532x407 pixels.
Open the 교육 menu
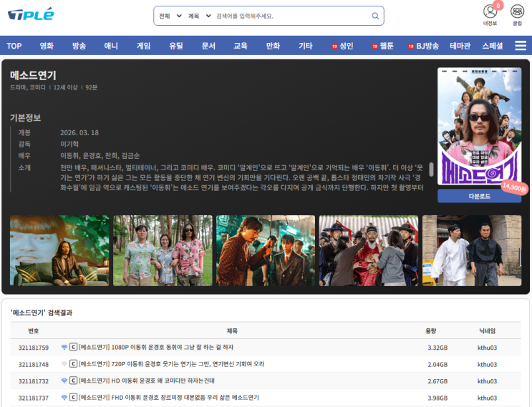tap(241, 46)
